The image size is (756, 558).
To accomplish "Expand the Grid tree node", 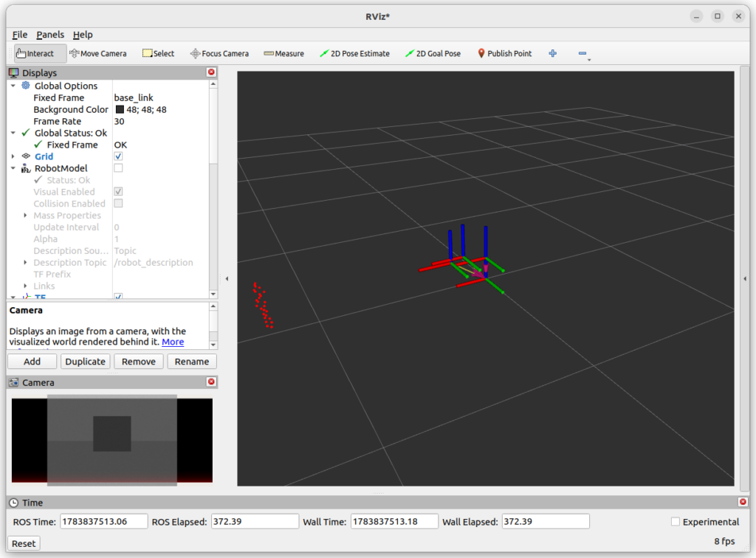I will tap(13, 156).
